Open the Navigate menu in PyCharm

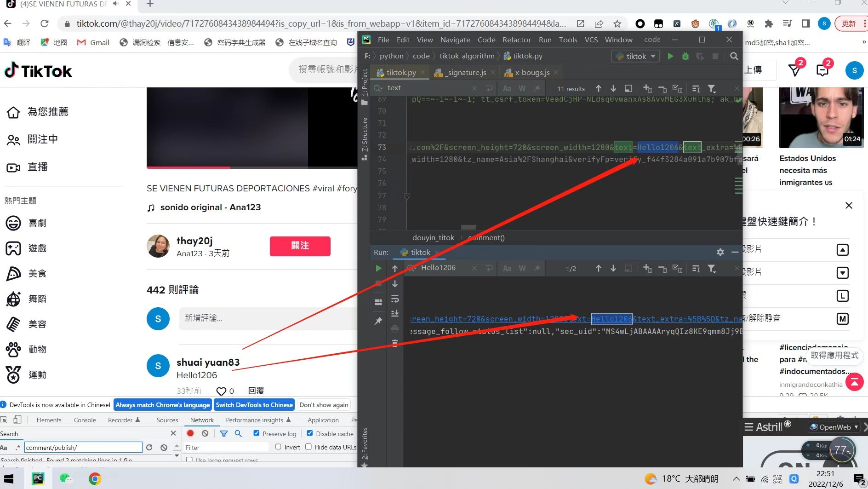(x=455, y=40)
